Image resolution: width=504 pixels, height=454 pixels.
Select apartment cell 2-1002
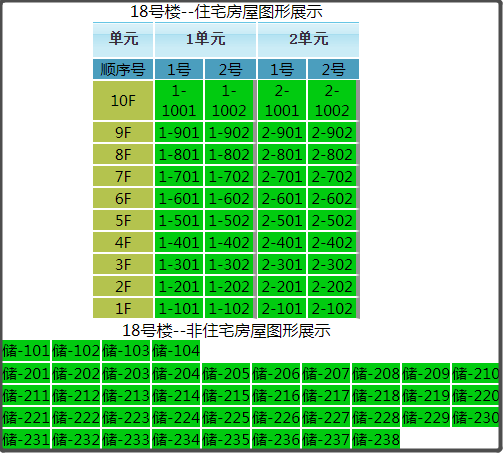pos(332,100)
